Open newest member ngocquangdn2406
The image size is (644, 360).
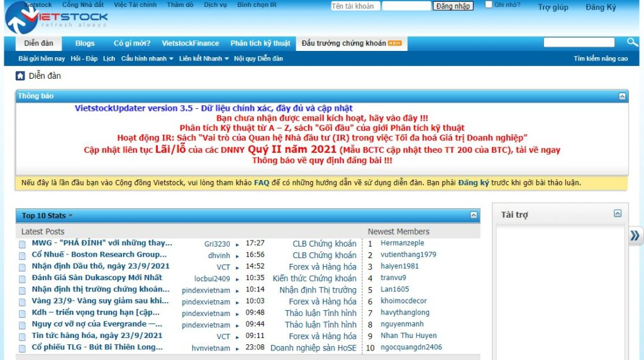[x=411, y=347]
